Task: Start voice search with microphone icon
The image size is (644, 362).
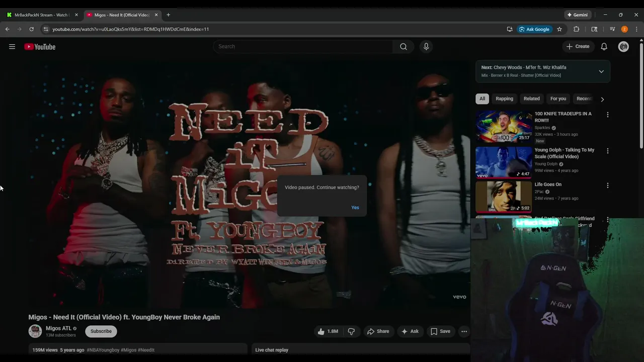Action: (x=426, y=47)
